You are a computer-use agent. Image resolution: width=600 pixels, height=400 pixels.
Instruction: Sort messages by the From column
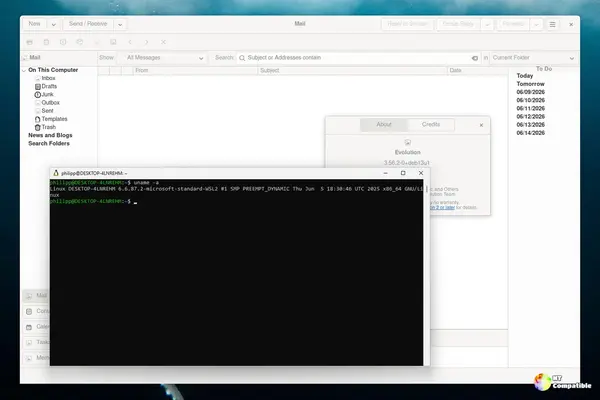click(196, 70)
